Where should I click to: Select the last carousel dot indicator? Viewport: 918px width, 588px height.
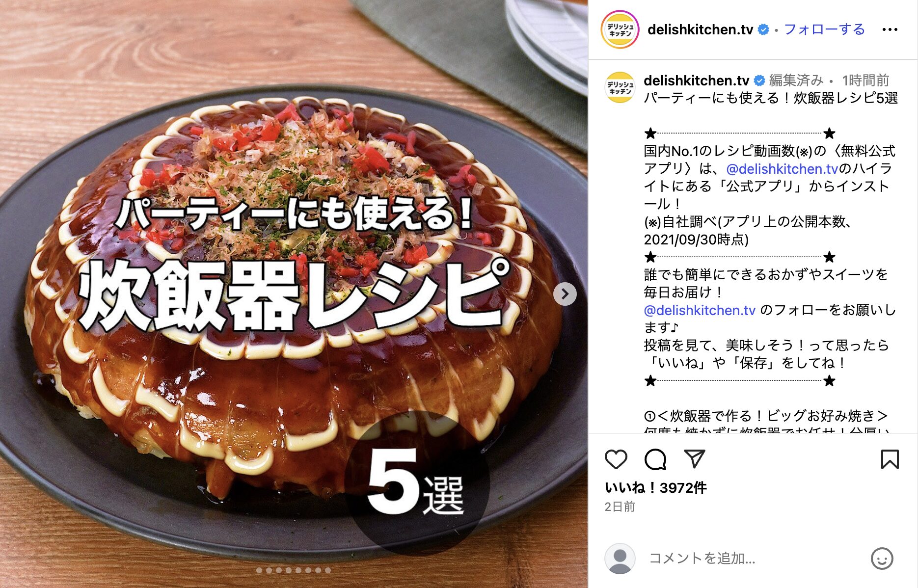point(328,570)
